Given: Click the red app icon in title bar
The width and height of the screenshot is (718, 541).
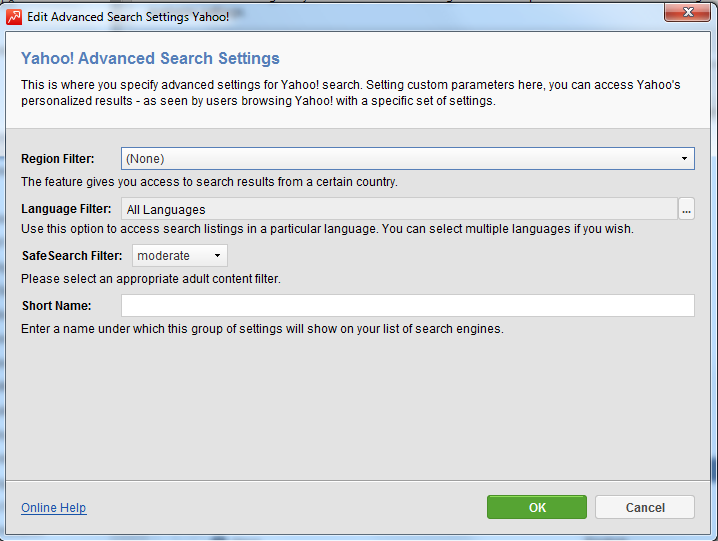Looking at the screenshot, I should 14,17.
